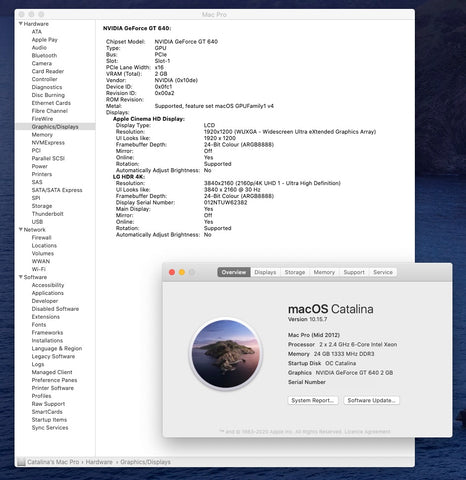This screenshot has width=466, height=480.
Task: Open Installations in the sidebar
Action: [47, 340]
